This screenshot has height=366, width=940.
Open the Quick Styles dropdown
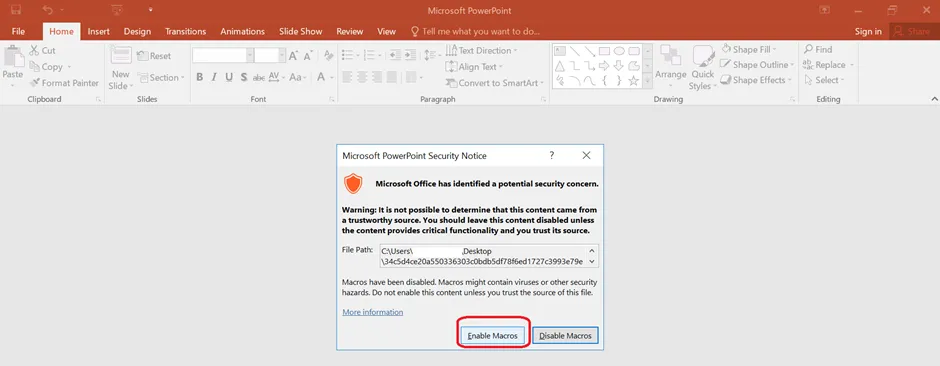pos(702,68)
